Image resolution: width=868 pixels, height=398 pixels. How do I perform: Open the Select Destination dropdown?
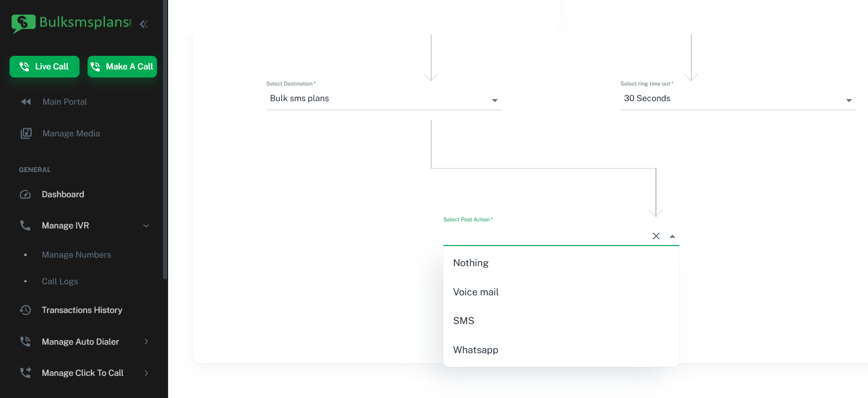click(x=384, y=99)
